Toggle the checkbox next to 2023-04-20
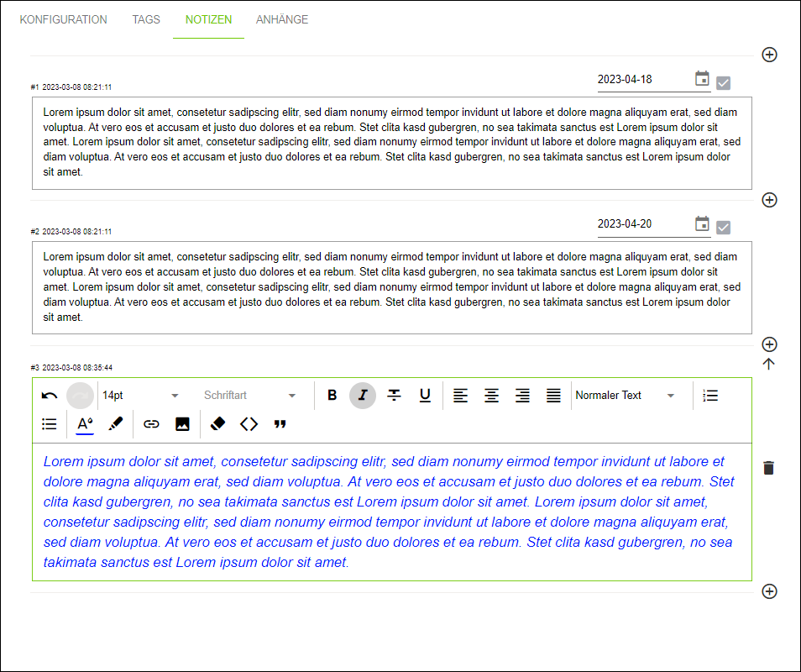801x672 pixels. click(x=724, y=228)
